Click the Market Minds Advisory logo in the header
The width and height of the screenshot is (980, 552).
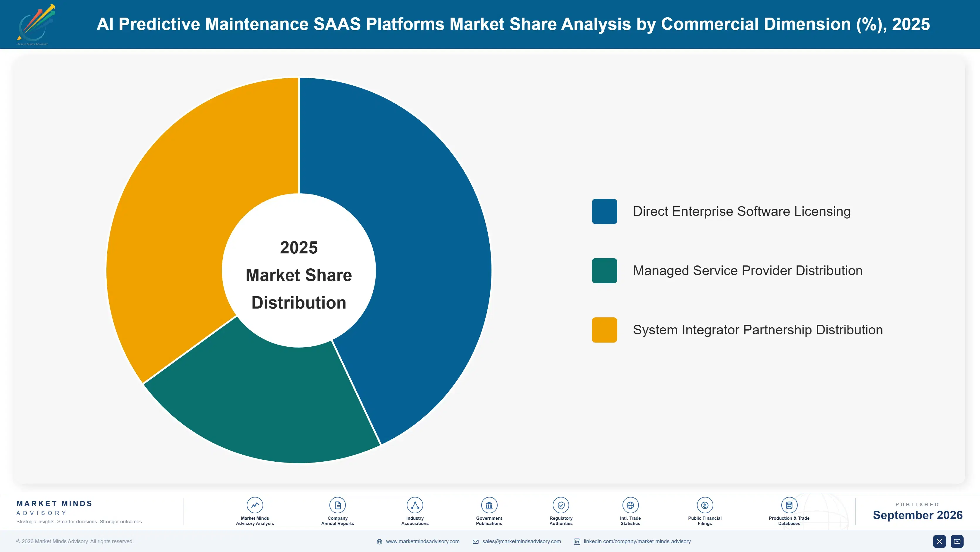(x=35, y=25)
